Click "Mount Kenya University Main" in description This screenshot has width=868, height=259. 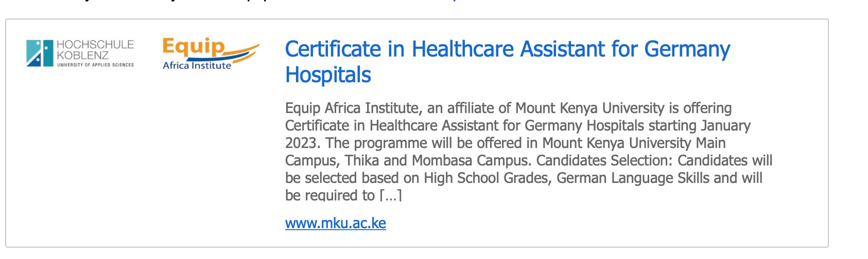point(634,143)
